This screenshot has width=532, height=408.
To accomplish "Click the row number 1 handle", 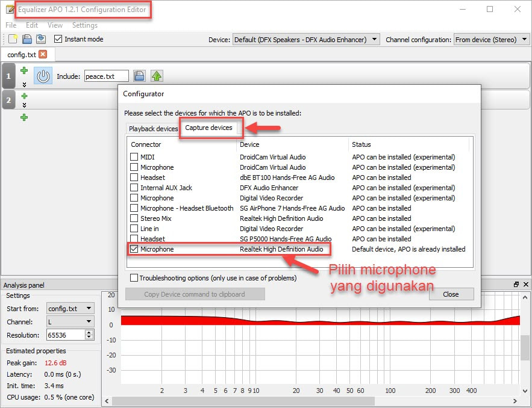I will click(x=8, y=76).
